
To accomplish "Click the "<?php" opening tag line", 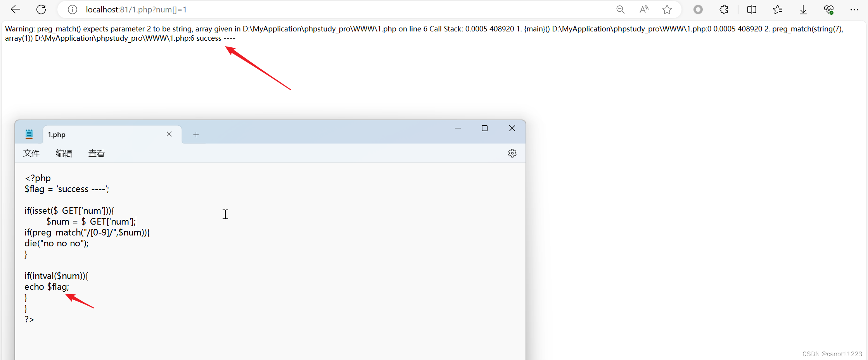I will [38, 178].
